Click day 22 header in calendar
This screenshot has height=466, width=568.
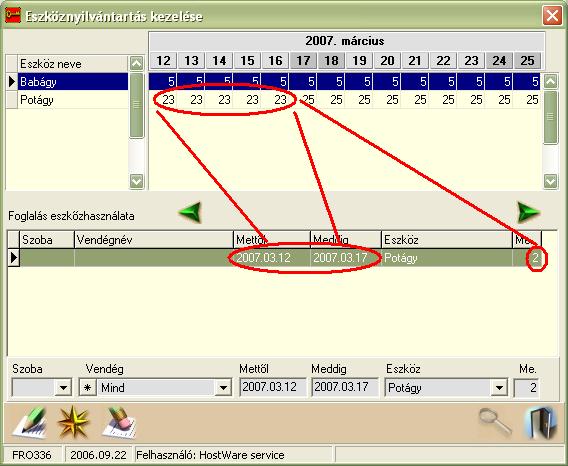tap(443, 61)
